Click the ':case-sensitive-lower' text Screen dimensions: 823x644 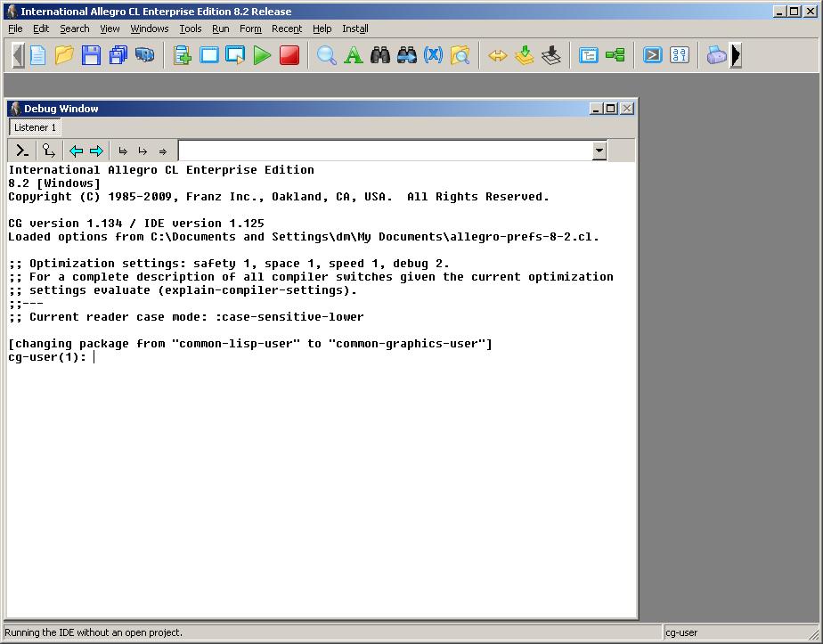(289, 317)
